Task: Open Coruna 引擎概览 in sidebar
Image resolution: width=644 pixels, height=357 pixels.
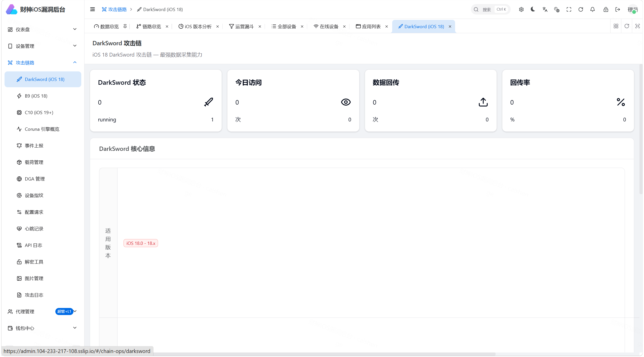Action: tap(43, 129)
